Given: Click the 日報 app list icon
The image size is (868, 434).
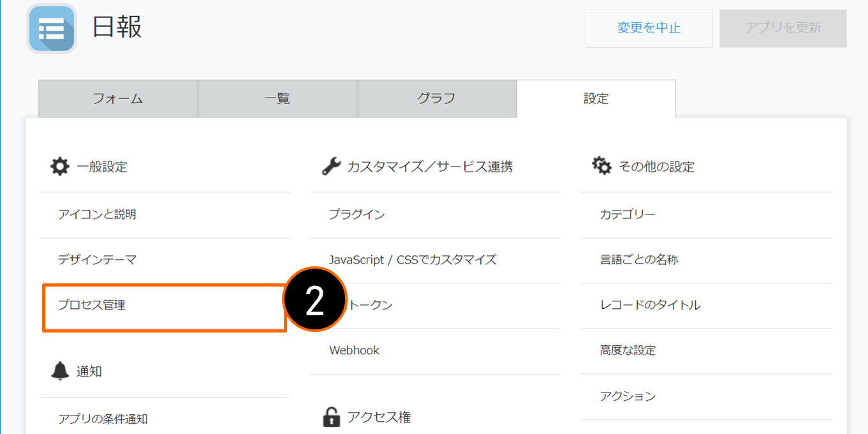Looking at the screenshot, I should point(52,29).
